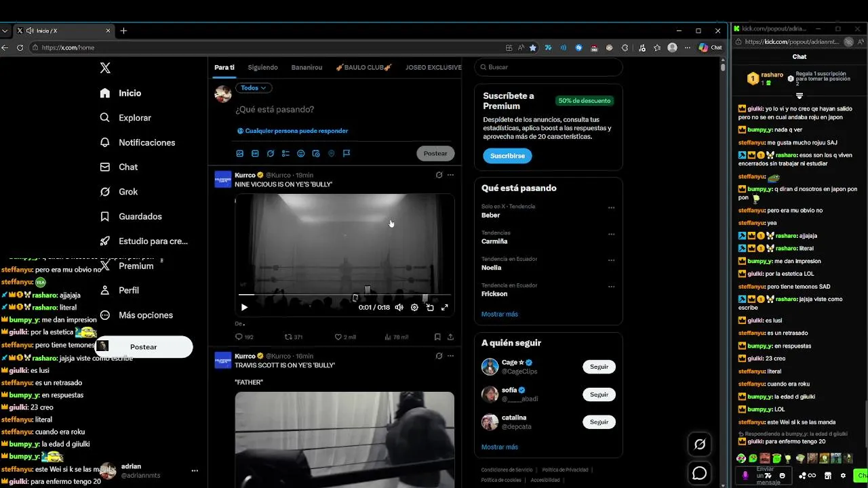Click Cualquier persona puede responder
Screen dimensions: 868x488
pos(292,131)
